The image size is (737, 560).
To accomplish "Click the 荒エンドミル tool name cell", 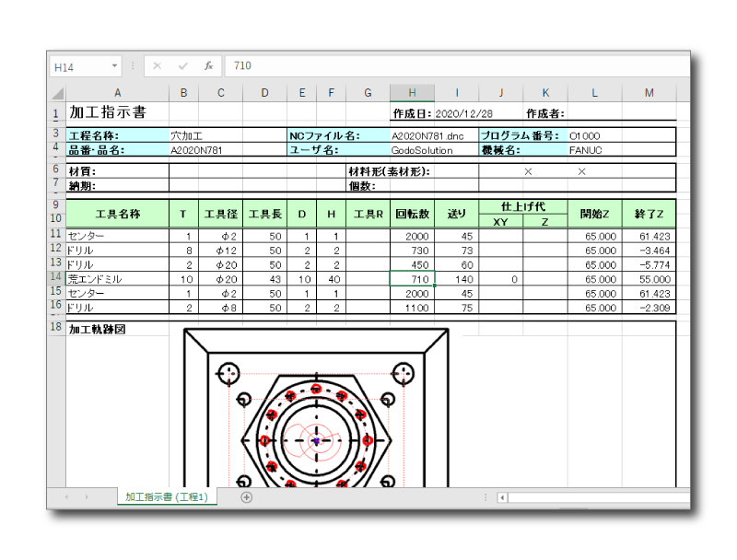I will tap(118, 279).
